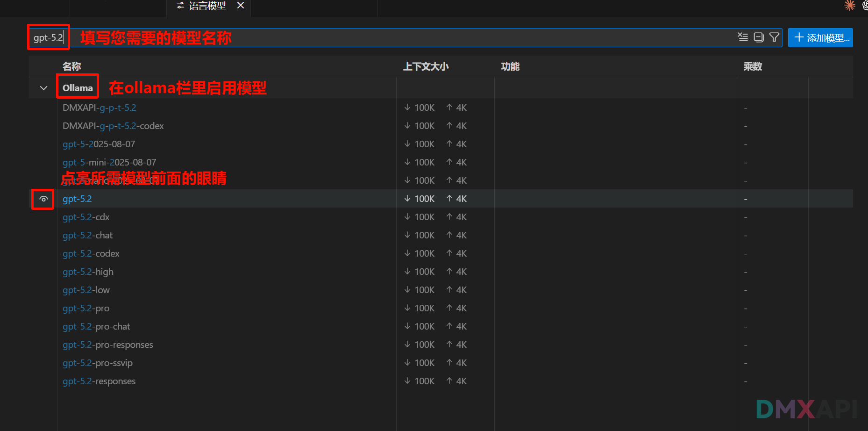Click the clear search input icon

click(x=742, y=37)
